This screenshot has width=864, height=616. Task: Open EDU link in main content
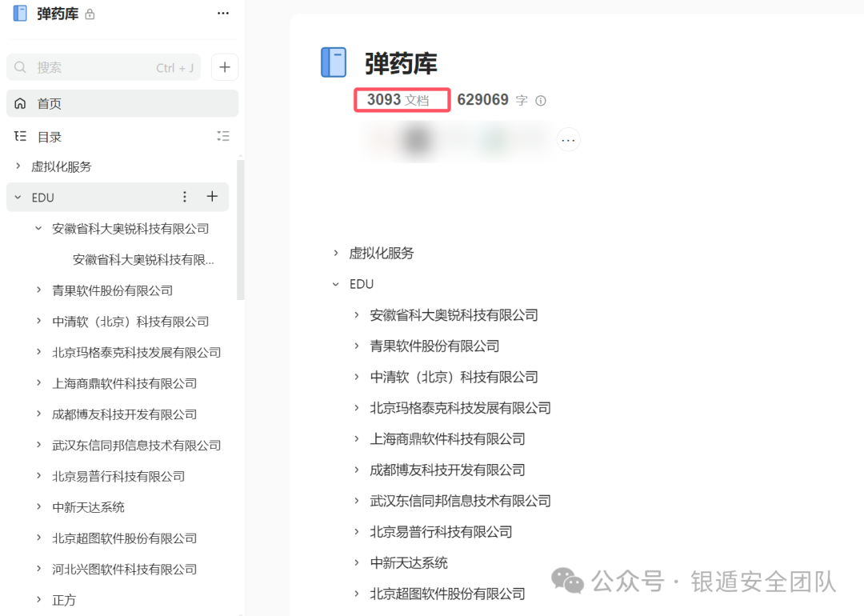(x=362, y=284)
